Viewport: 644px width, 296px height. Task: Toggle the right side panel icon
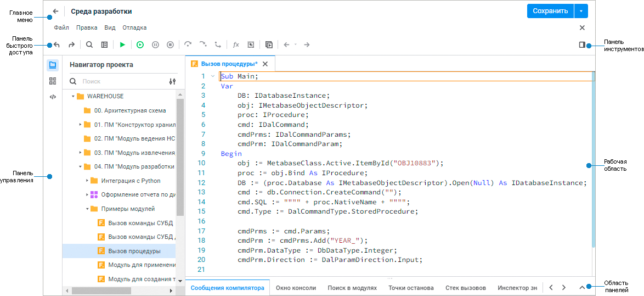582,45
